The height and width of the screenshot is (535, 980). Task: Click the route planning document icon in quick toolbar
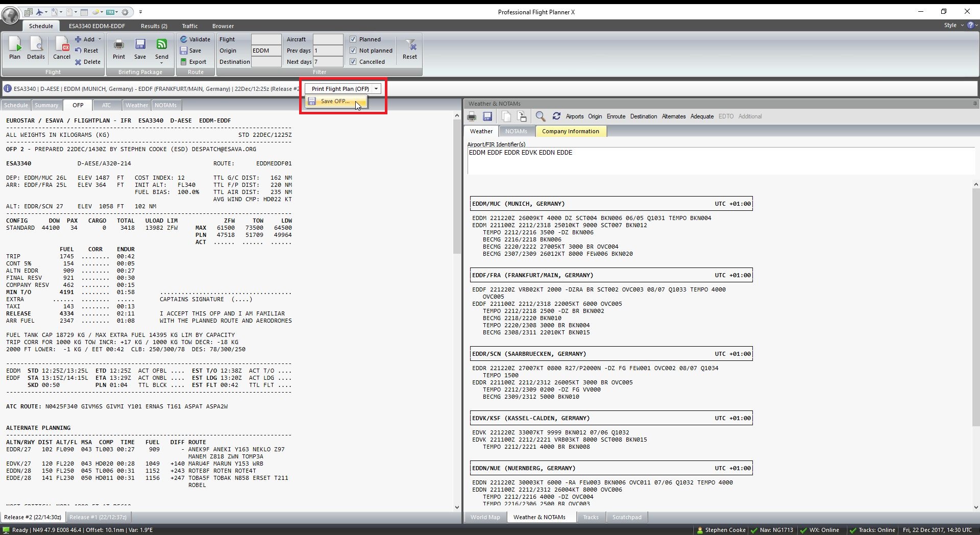55,12
